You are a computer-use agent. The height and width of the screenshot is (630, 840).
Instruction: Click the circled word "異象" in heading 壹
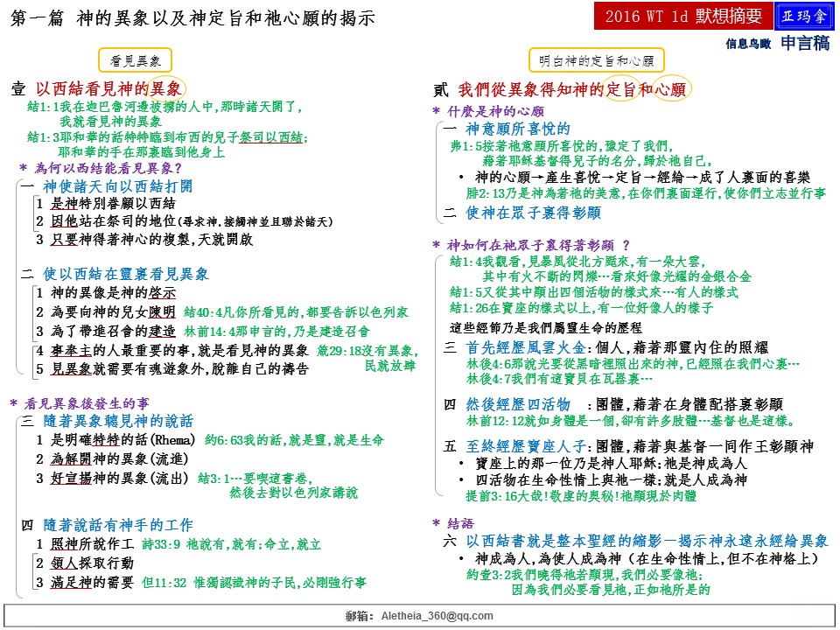(x=164, y=89)
